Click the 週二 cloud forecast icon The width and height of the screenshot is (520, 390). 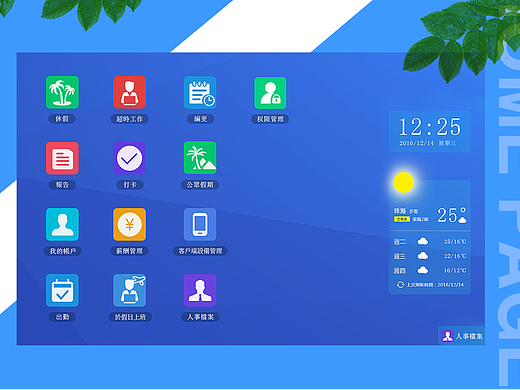[423, 241]
